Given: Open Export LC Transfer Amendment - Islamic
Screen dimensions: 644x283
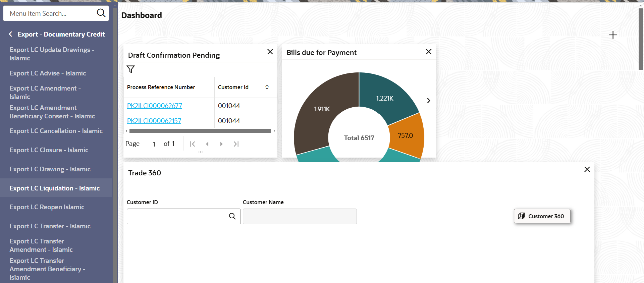Looking at the screenshot, I should coord(41,245).
